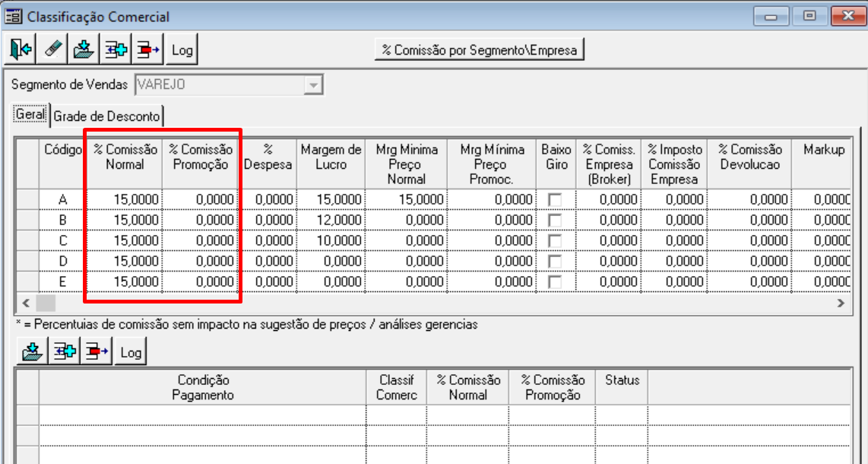Viewport: 868px width, 464px height.
Task: Click % Comissão Promoção cell in row B
Action: pyautogui.click(x=201, y=221)
